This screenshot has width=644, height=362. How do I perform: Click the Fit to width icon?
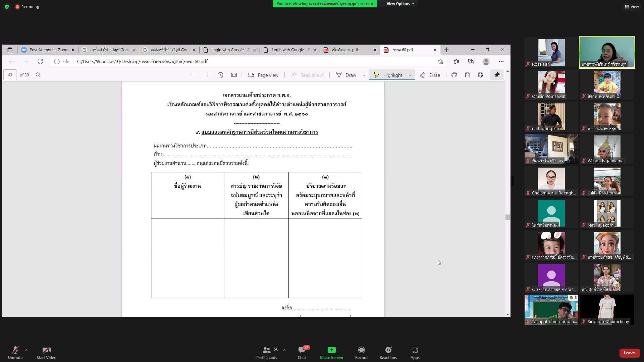click(234, 75)
